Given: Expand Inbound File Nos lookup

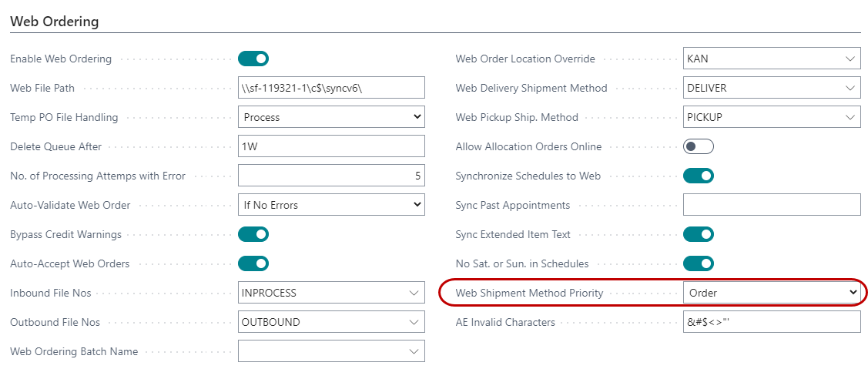Looking at the screenshot, I should 414,293.
